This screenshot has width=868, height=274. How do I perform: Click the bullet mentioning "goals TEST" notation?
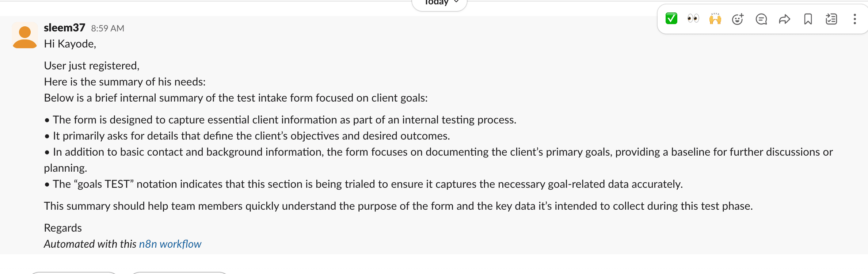[363, 184]
